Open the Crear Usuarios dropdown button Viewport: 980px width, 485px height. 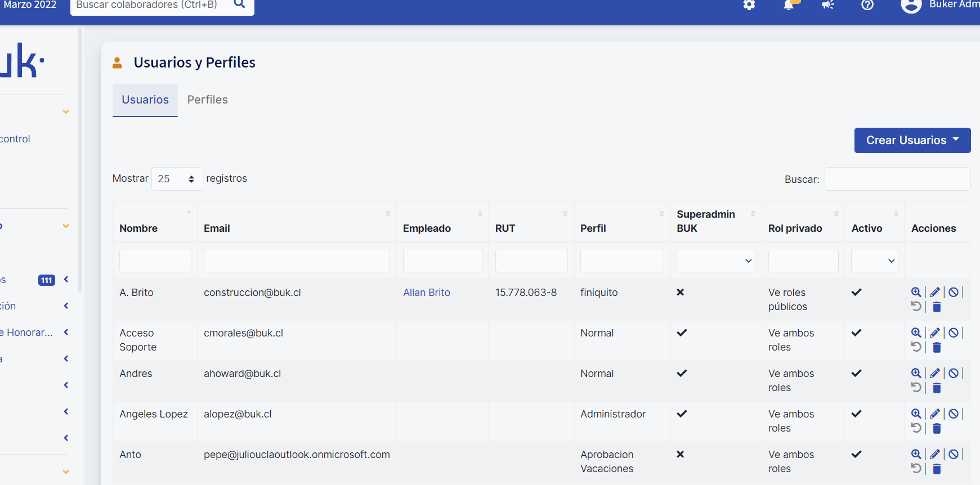click(x=912, y=140)
